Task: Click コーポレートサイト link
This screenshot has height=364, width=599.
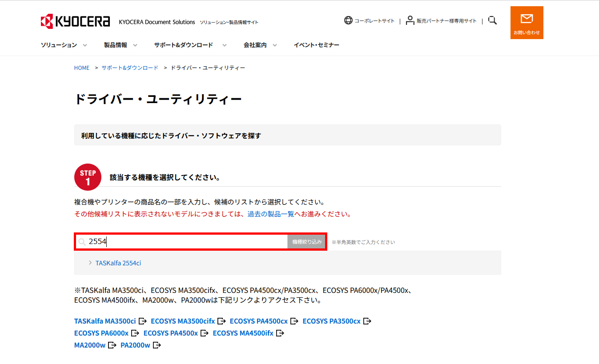Action: 374,21
